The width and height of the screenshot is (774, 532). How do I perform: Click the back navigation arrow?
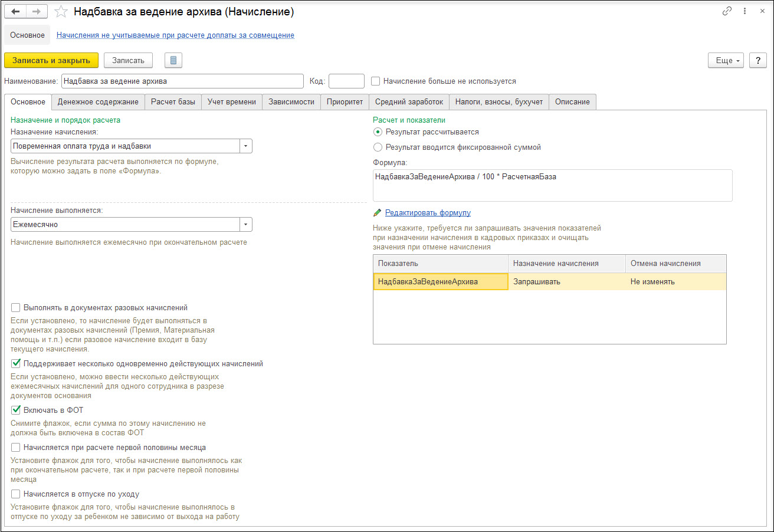click(x=15, y=12)
